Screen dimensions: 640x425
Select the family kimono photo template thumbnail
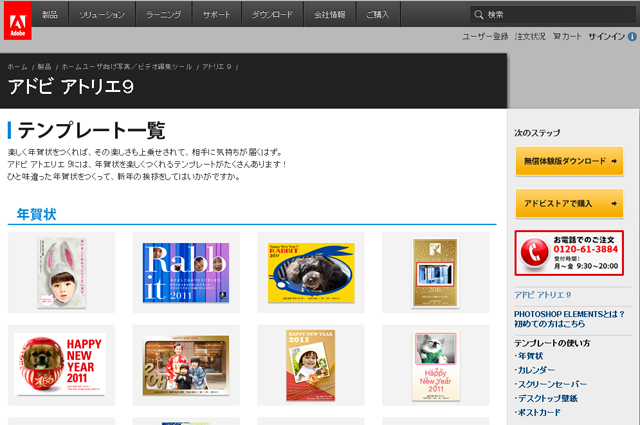tap(186, 365)
